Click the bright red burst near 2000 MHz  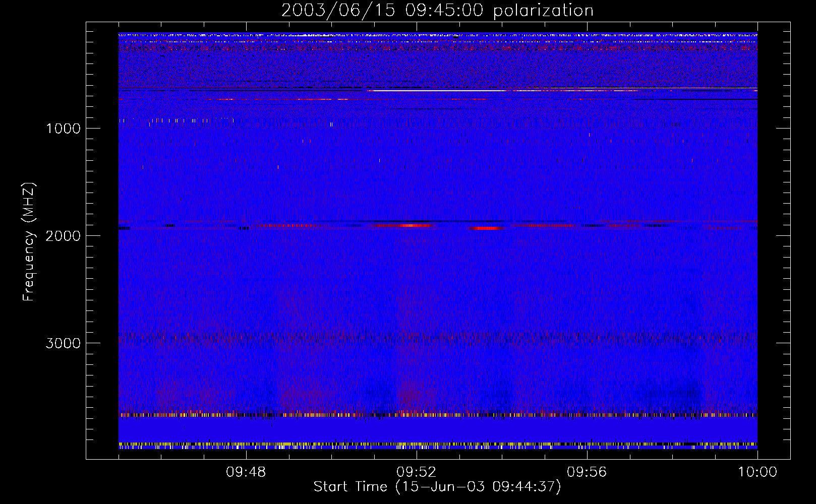tap(486, 228)
